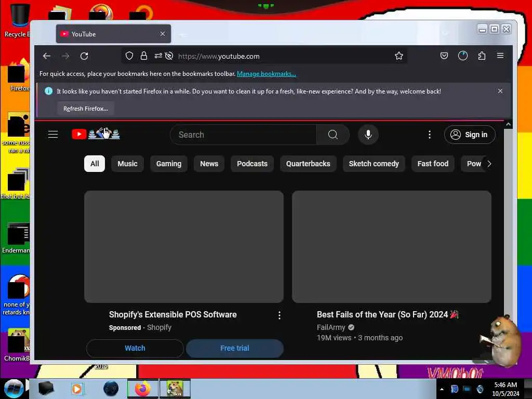Select the Quarterbacks category chip
The width and height of the screenshot is (532, 399).
click(x=308, y=164)
